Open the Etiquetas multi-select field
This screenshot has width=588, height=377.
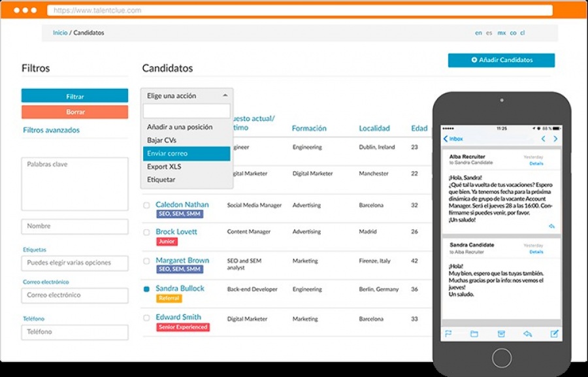point(74,263)
